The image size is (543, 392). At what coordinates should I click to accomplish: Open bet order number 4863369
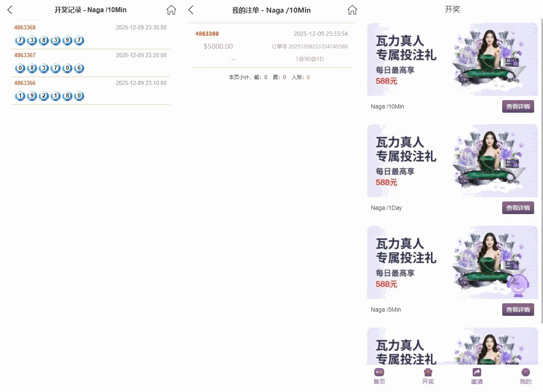point(206,34)
